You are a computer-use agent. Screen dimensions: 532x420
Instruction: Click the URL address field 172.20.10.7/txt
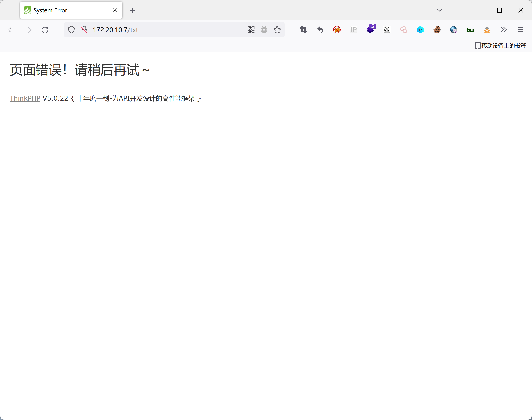coord(167,30)
